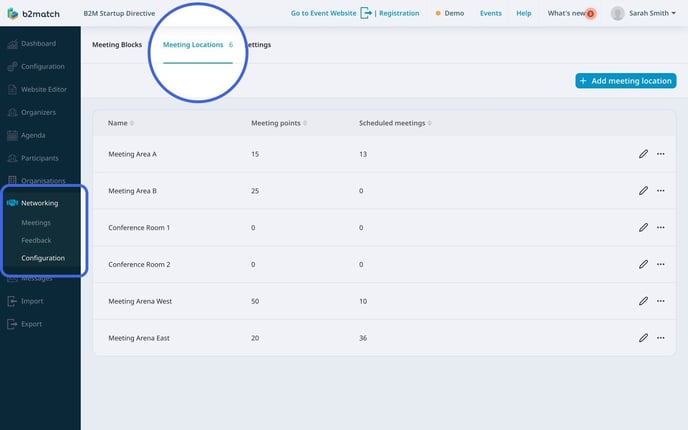Click the Add meeting location button
Viewport: 688px width, 430px height.
coord(625,81)
